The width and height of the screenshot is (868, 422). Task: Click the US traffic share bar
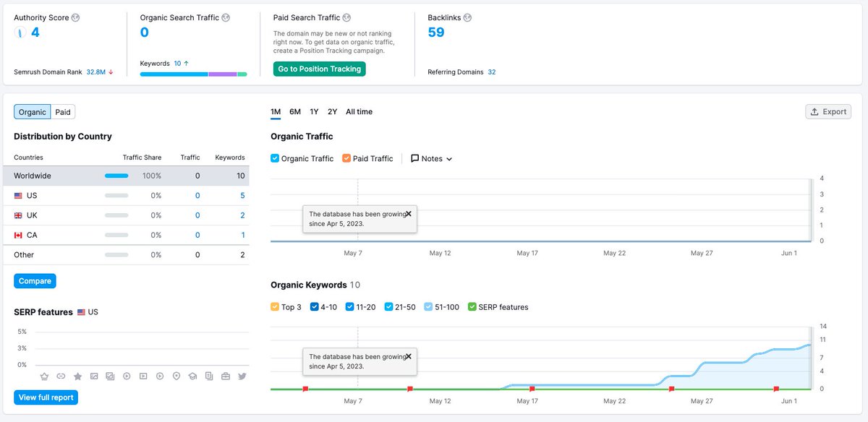pos(116,196)
